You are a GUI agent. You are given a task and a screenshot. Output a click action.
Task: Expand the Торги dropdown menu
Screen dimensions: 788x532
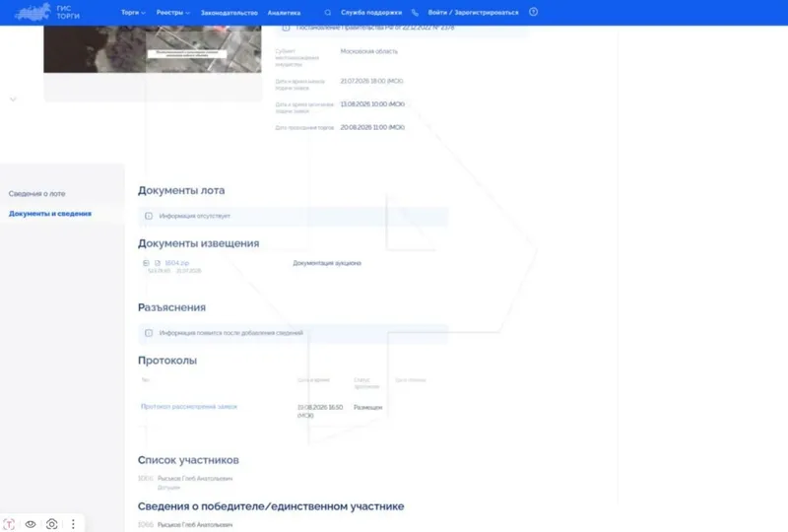coord(133,13)
